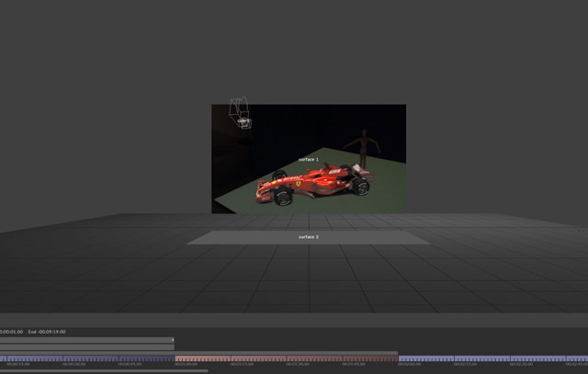Click the 00:00:30.00 timeline marker
The height and width of the screenshot is (374, 588).
tap(73, 364)
